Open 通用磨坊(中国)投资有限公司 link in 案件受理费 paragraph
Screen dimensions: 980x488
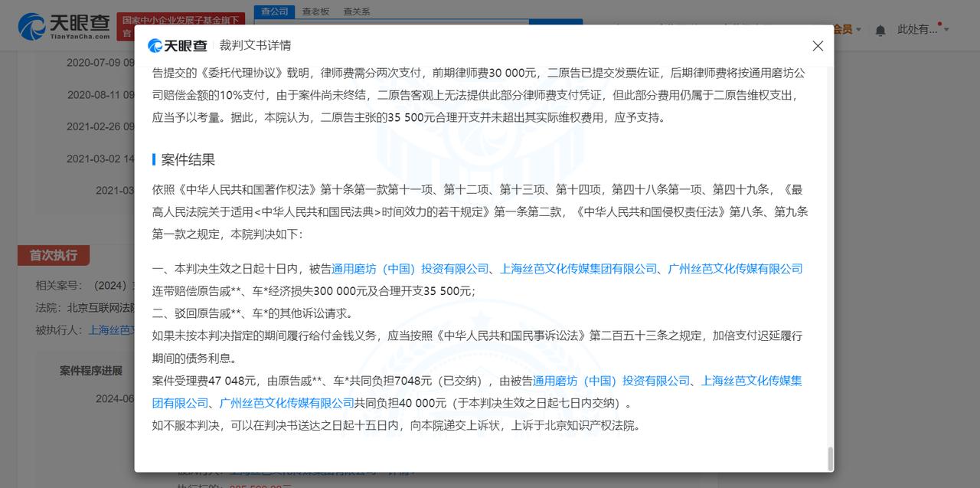(x=612, y=381)
